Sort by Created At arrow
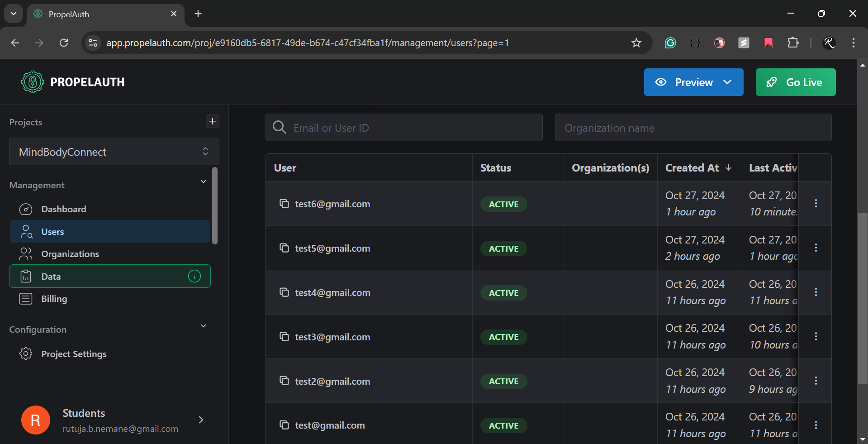This screenshot has width=868, height=444. [729, 167]
